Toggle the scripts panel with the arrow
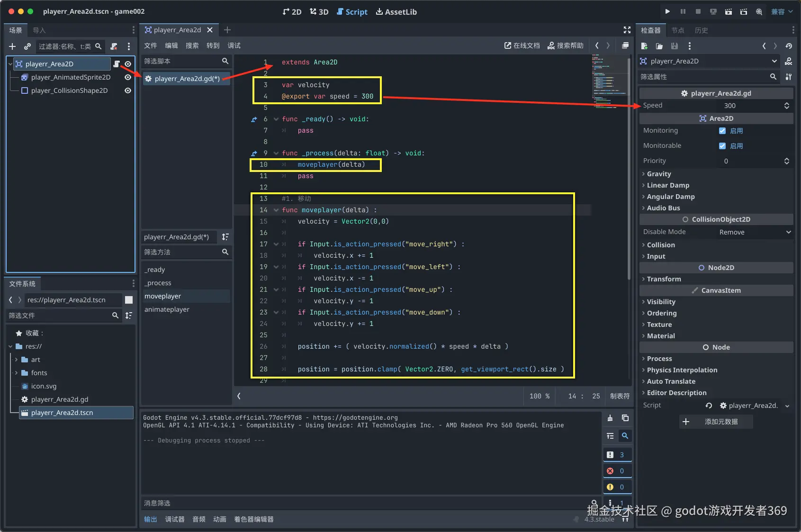Image resolution: width=801 pixels, height=532 pixels. point(239,396)
